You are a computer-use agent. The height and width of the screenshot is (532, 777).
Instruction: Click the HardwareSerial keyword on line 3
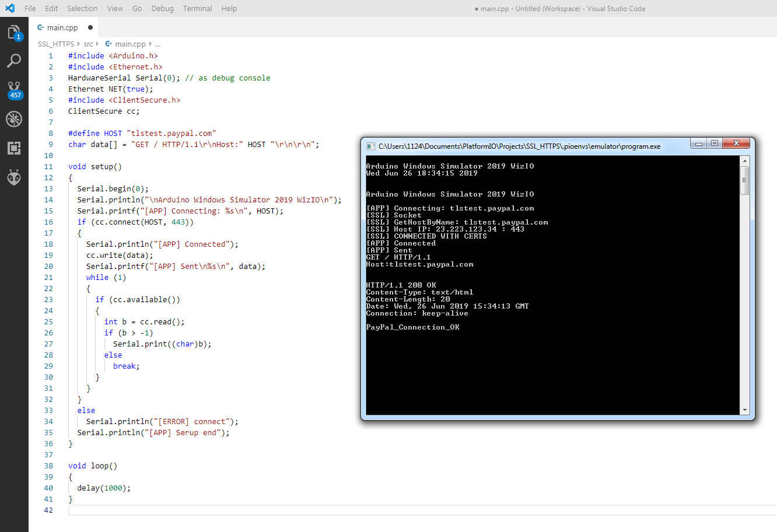(100, 78)
